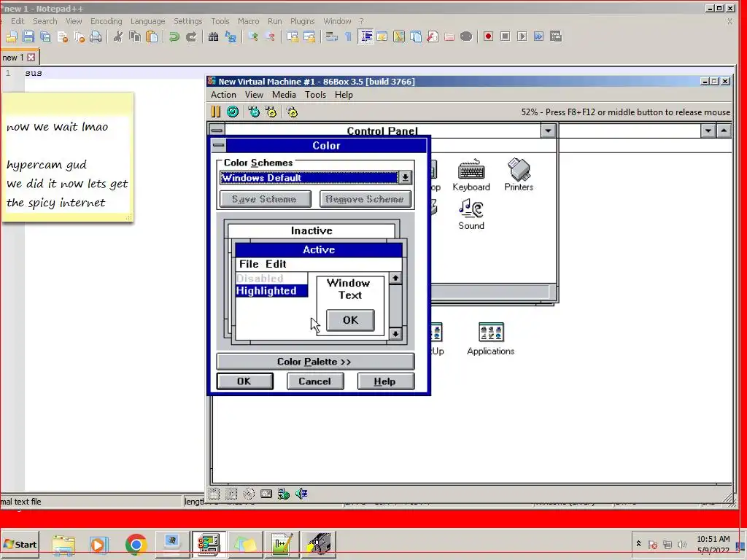Pause the 86Box virtual machine

(215, 112)
